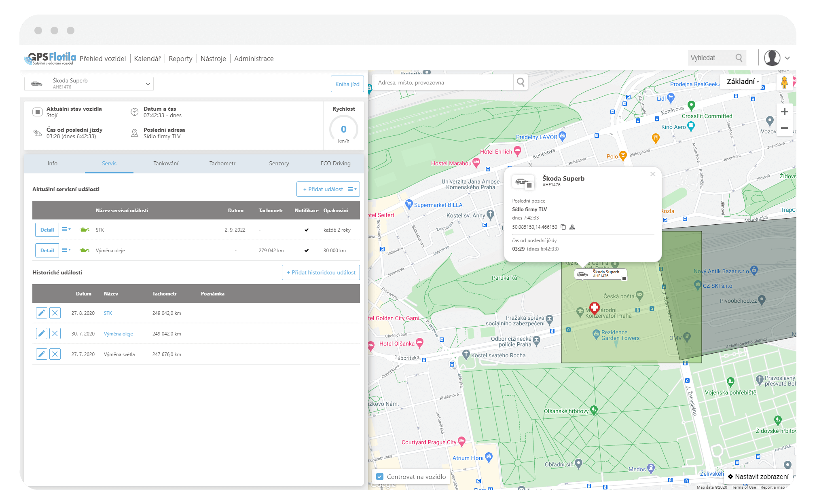Switch to the ECO Driving tab
Screen dimensions: 817x504
pos(336,163)
